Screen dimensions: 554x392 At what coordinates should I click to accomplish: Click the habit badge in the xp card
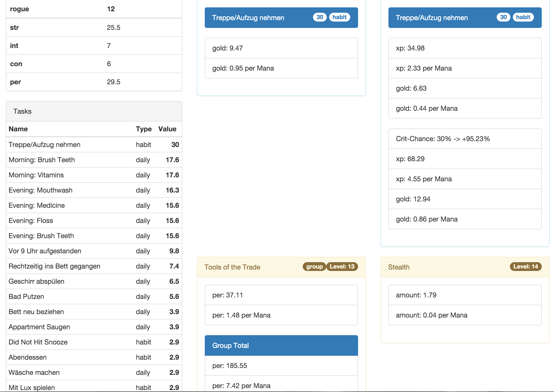tap(523, 17)
